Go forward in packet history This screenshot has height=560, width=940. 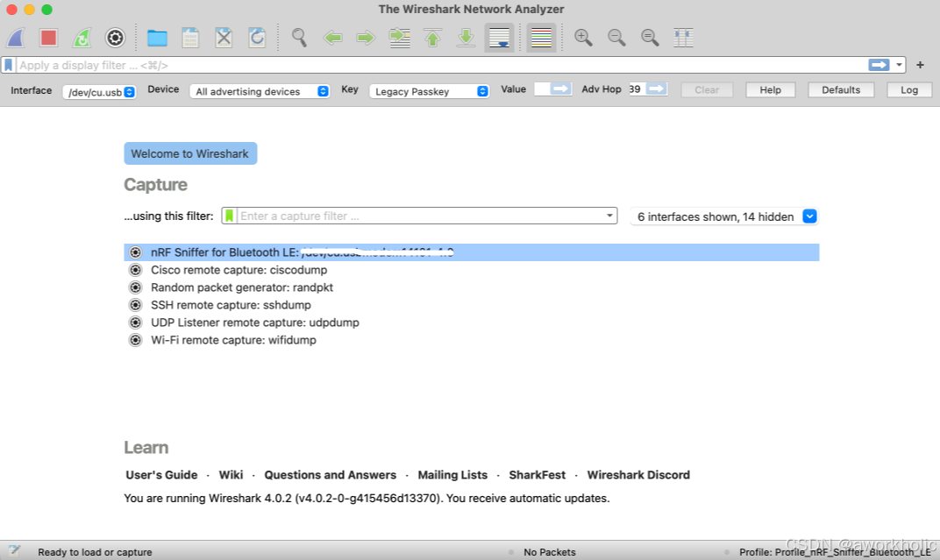point(365,38)
